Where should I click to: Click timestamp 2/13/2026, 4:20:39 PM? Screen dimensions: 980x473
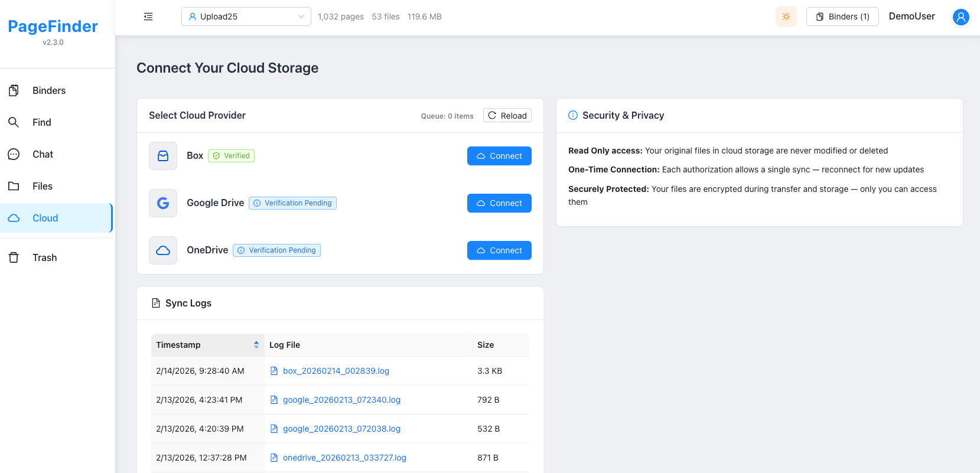pos(200,429)
